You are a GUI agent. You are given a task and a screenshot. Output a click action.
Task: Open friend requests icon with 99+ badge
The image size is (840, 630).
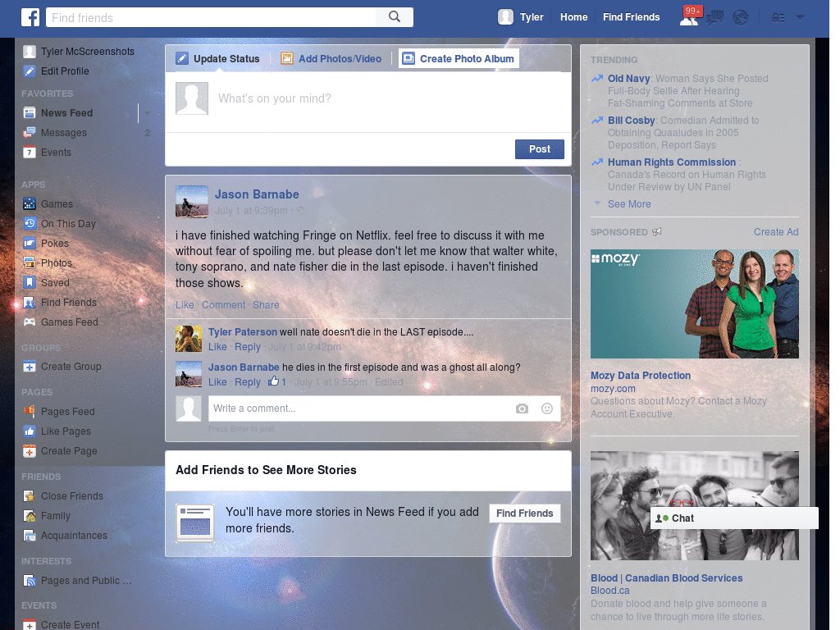[689, 17]
